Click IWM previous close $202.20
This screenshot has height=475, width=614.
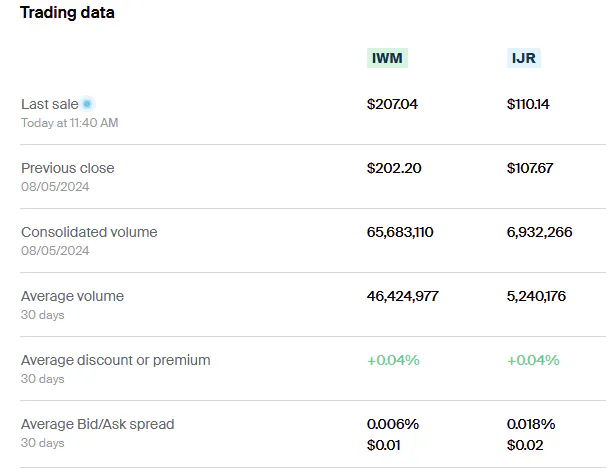pyautogui.click(x=394, y=168)
